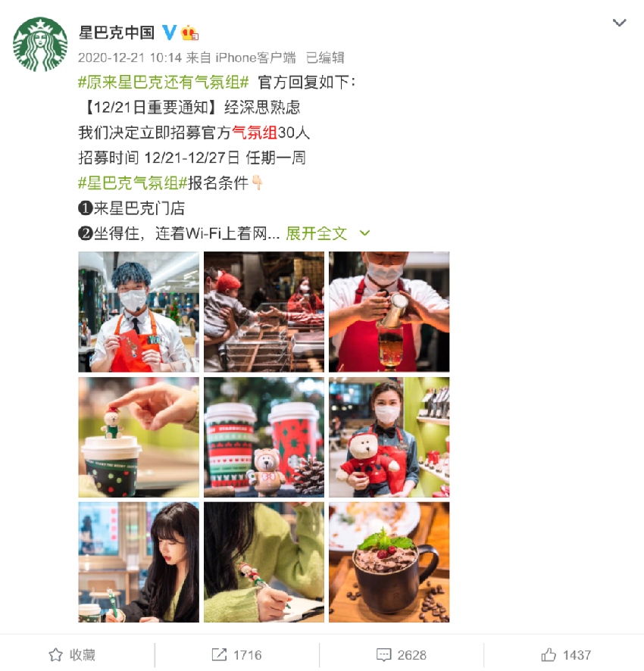Open the barista holding red bear photo
Image resolution: width=644 pixels, height=671 pixels.
coord(389,437)
